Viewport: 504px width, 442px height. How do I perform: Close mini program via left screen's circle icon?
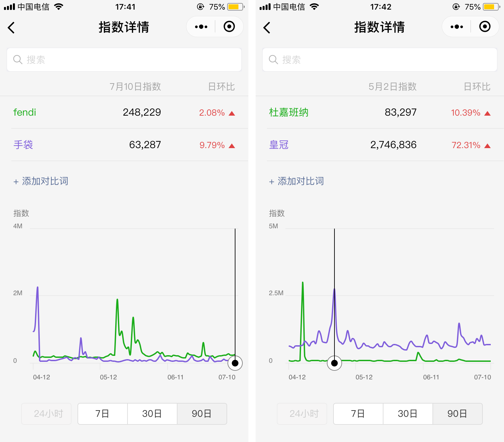(x=229, y=27)
